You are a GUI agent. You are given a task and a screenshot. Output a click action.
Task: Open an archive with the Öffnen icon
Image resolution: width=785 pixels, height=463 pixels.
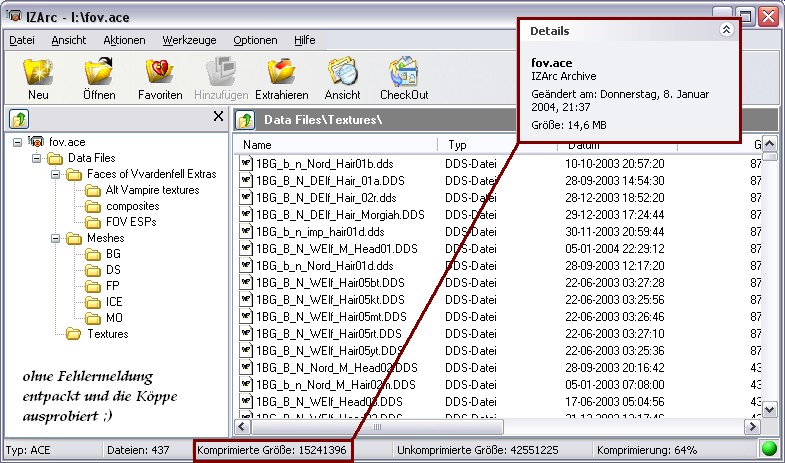[99, 78]
